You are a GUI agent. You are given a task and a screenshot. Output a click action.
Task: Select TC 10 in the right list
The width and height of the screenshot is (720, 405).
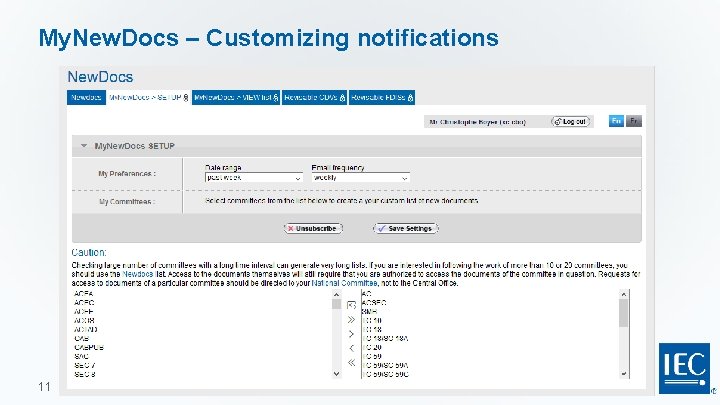[372, 321]
